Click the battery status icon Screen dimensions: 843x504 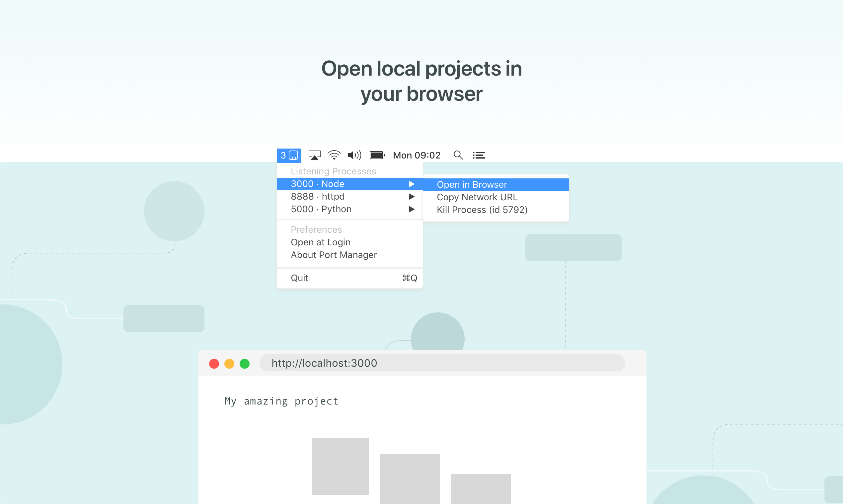[x=377, y=155]
